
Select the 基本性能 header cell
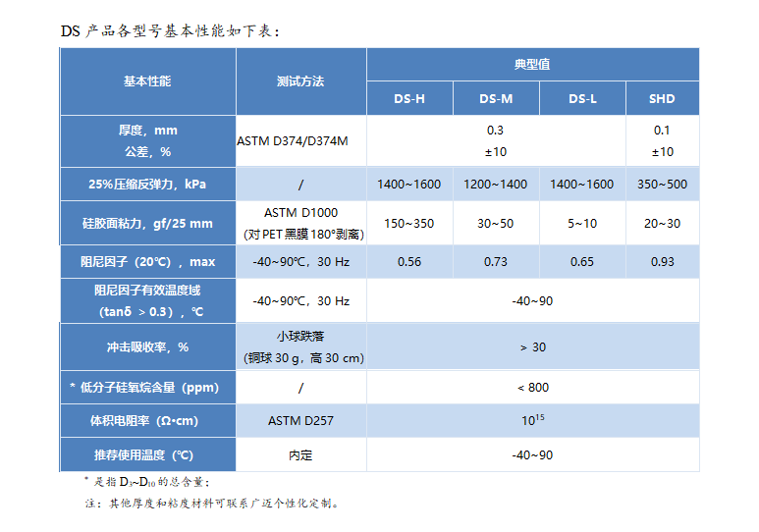point(147,81)
